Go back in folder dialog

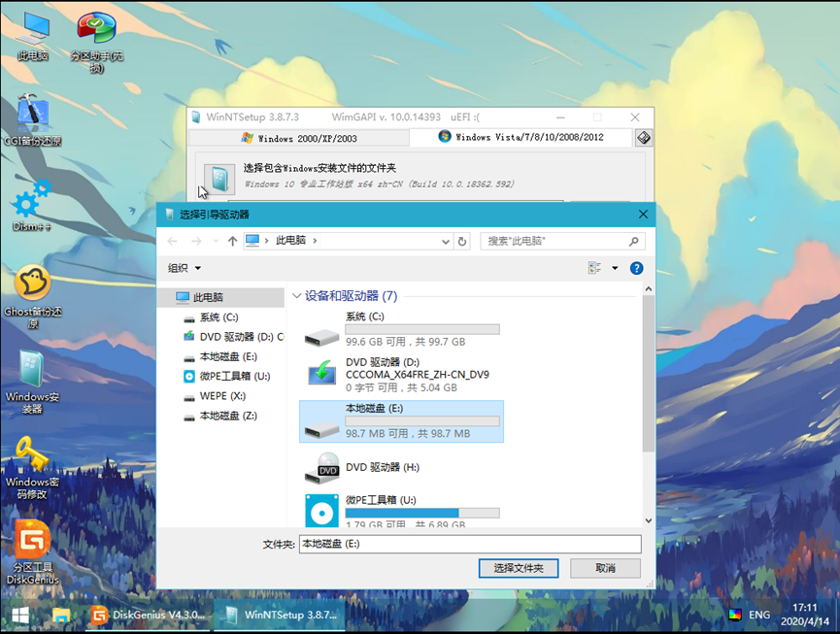click(172, 241)
